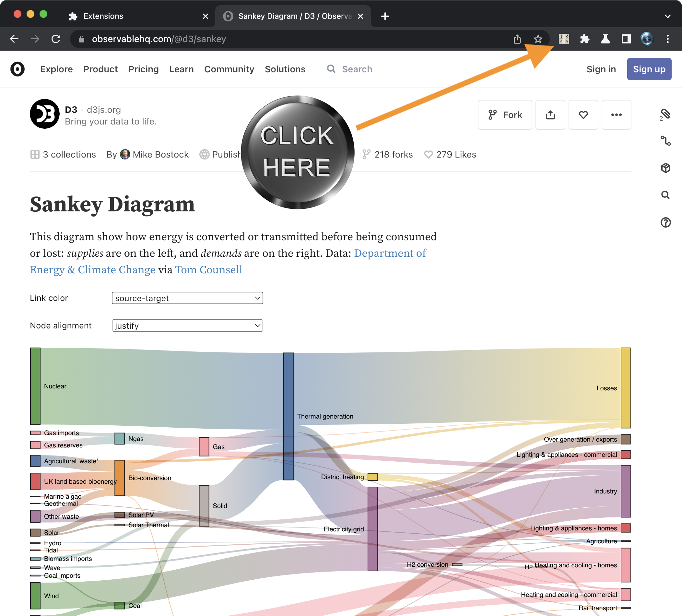Click the Observable logo home icon

[x=18, y=69]
